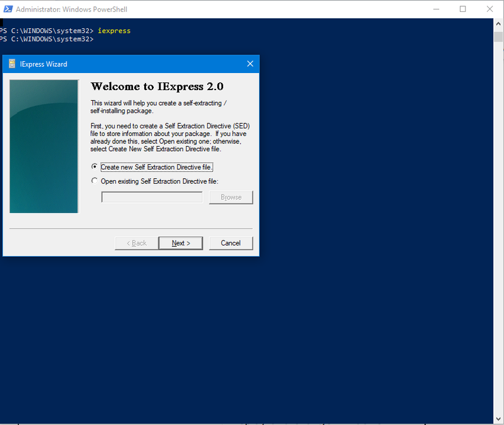Select Open existing Self Extraction Directive file
Viewport: 504px width, 425px height.
94,181
